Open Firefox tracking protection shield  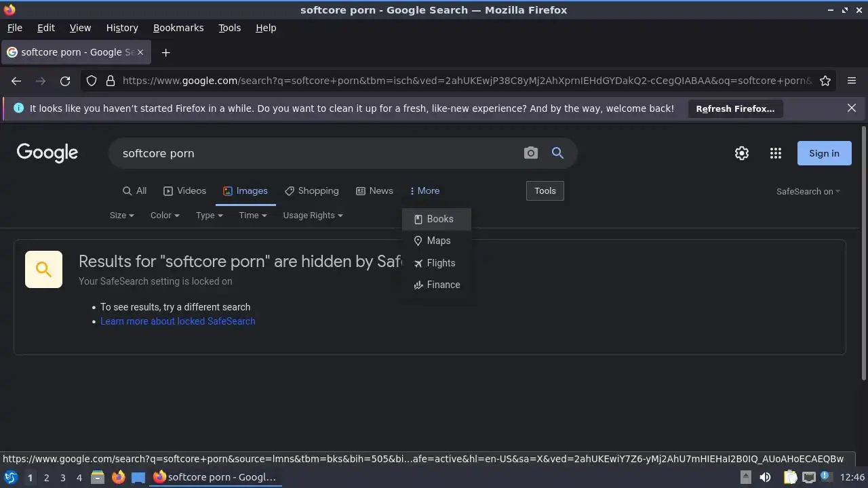pos(92,81)
